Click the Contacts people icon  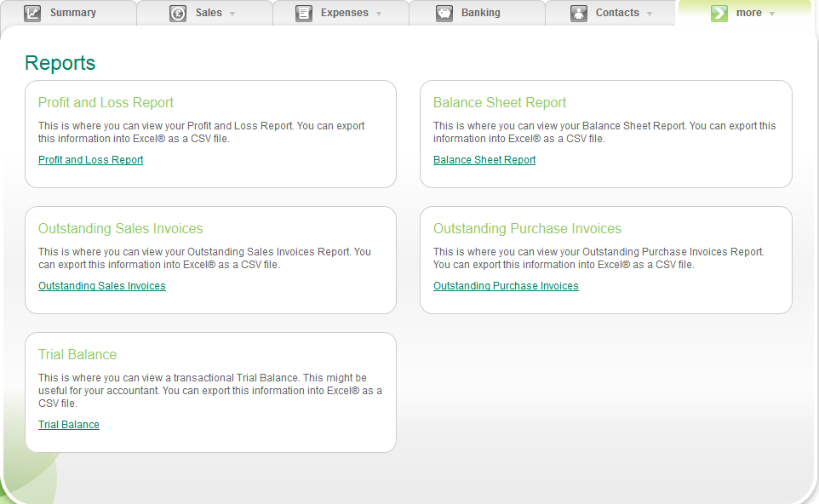click(x=579, y=13)
